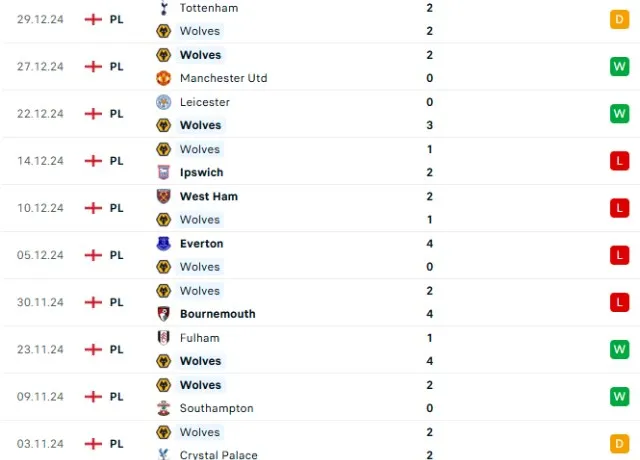Click the Southampton club crest icon
Image resolution: width=640 pixels, height=460 pixels.
click(x=163, y=408)
